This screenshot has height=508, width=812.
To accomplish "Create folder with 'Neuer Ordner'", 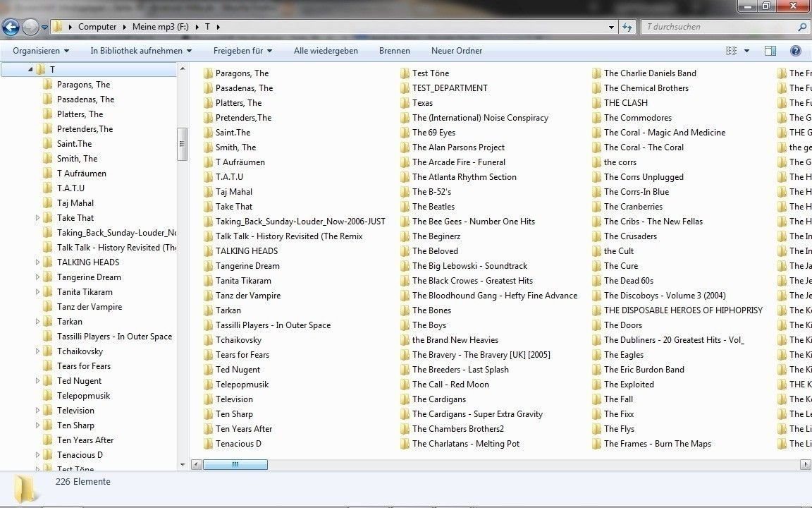I will (x=457, y=51).
